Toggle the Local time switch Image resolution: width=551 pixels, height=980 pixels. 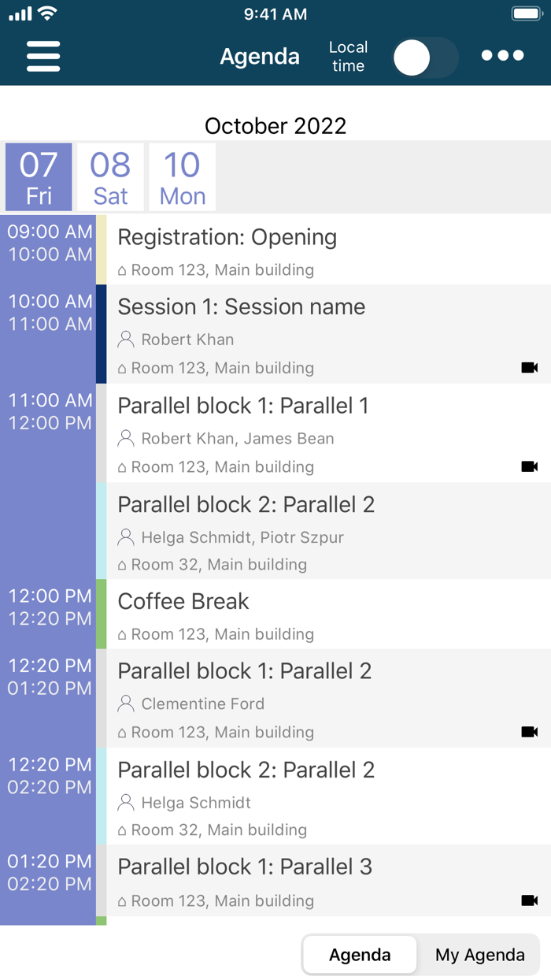pos(425,58)
